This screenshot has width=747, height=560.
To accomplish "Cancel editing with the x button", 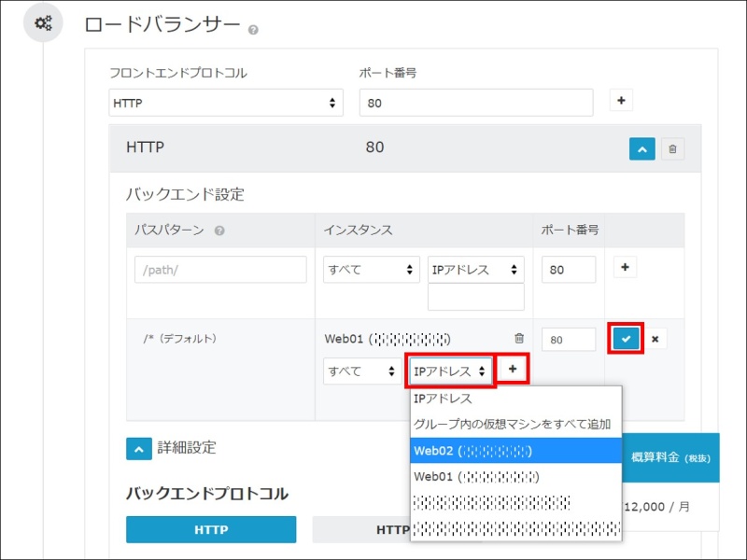I will [x=655, y=339].
